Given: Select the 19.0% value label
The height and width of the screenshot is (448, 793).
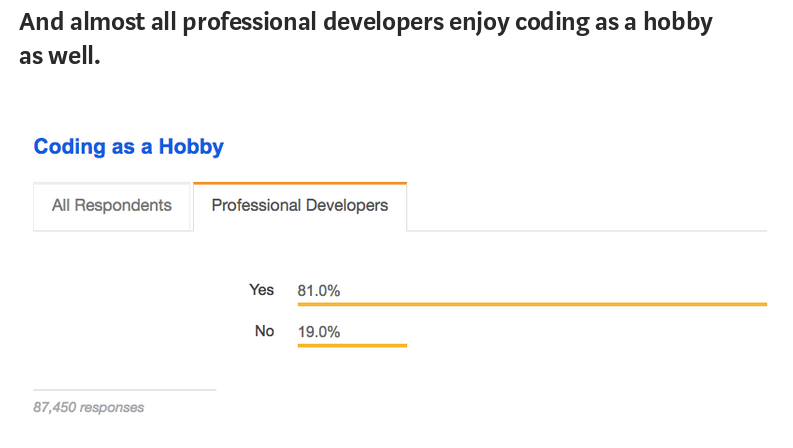Looking at the screenshot, I should (x=319, y=332).
